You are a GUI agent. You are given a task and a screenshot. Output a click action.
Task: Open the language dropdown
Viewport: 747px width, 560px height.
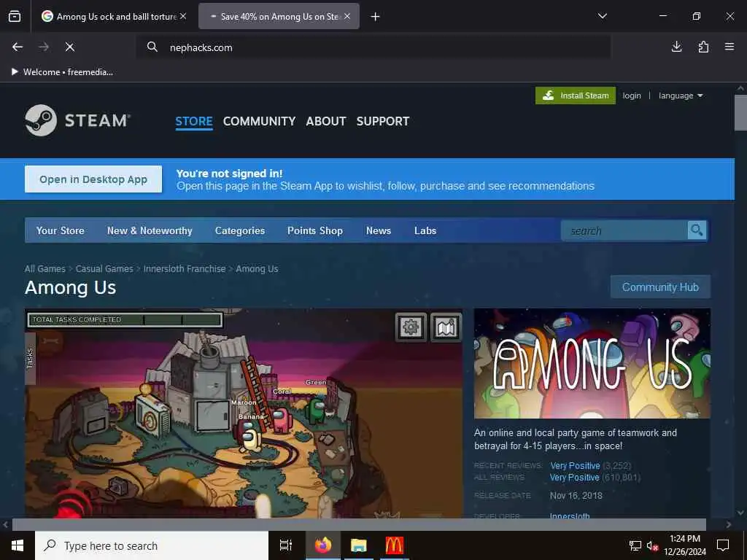pos(681,96)
